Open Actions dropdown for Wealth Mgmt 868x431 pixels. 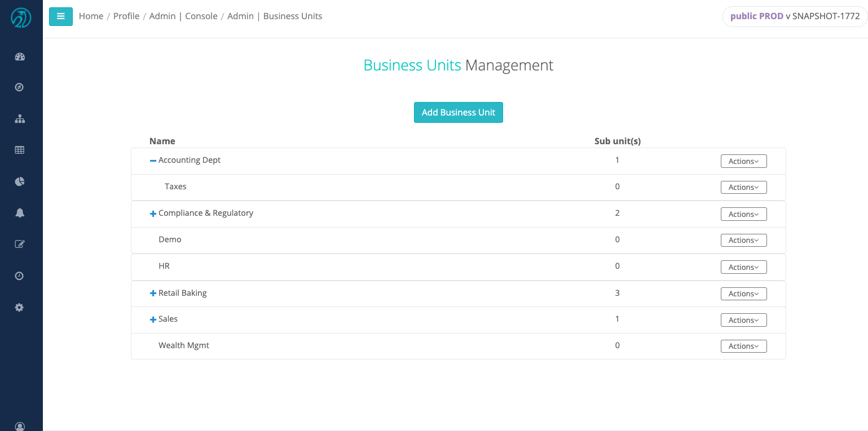(x=743, y=346)
